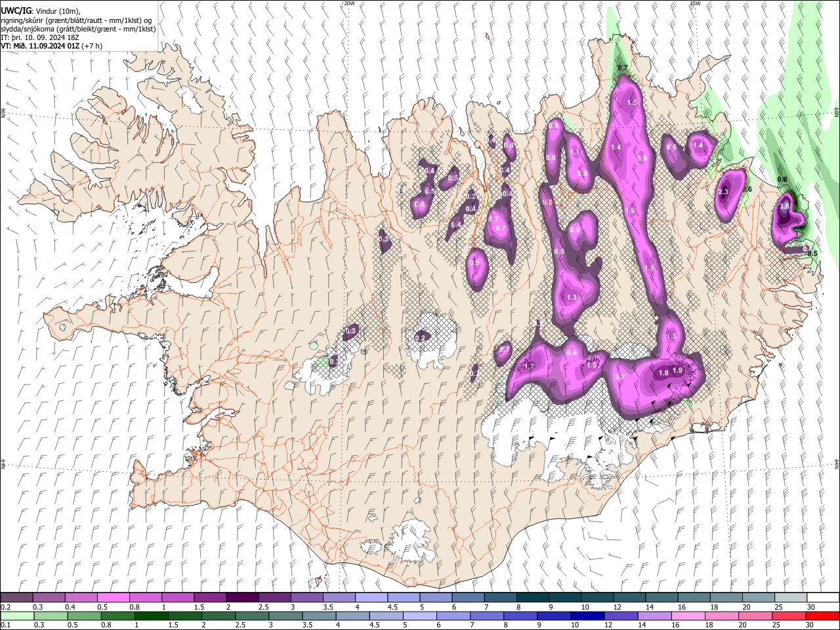Select the 1.9 precipitation label on the map
Screen dimensions: 840x630
[678, 371]
